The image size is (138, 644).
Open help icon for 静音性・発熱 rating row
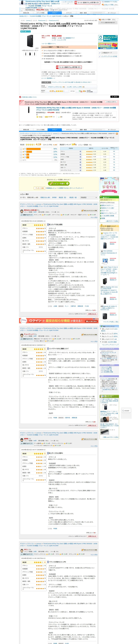pyautogui.click(x=80, y=165)
